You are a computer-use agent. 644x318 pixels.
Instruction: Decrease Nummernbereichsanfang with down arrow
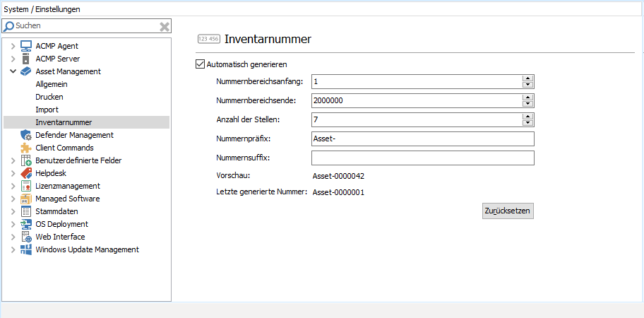[x=527, y=85]
